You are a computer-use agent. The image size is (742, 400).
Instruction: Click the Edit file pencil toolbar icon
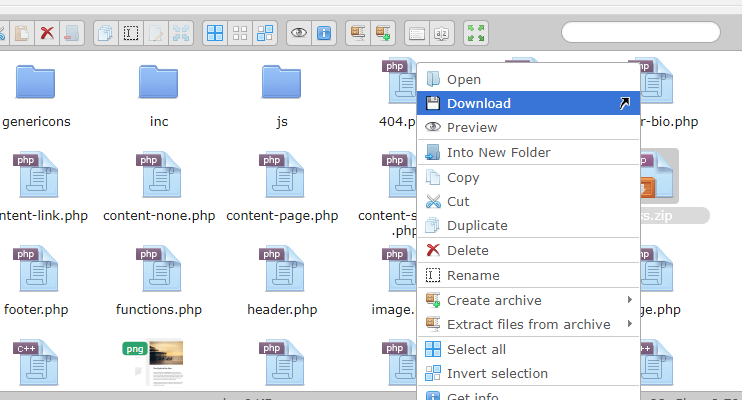(x=156, y=33)
